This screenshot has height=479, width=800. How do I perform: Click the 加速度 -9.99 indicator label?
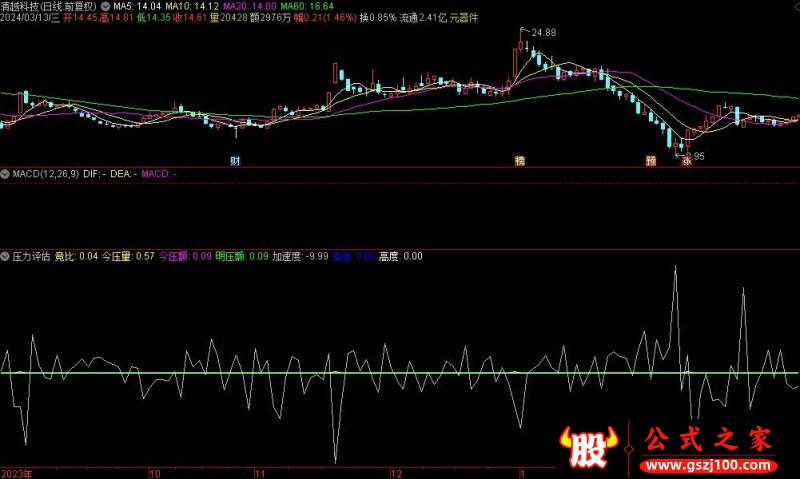coord(300,256)
